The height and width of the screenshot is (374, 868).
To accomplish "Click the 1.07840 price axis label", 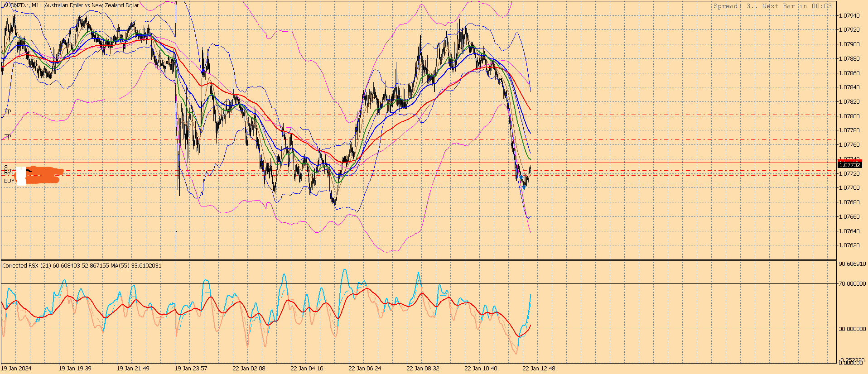I will [849, 87].
